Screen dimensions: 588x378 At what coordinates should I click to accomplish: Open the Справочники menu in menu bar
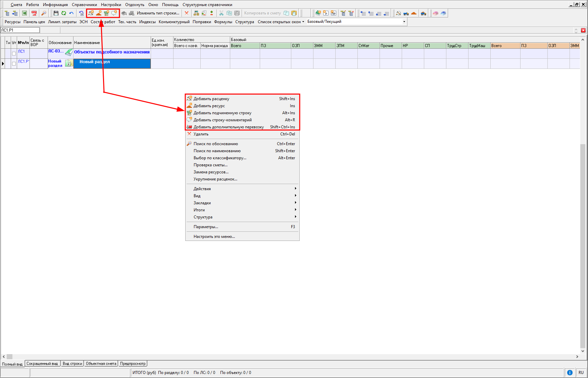84,5
